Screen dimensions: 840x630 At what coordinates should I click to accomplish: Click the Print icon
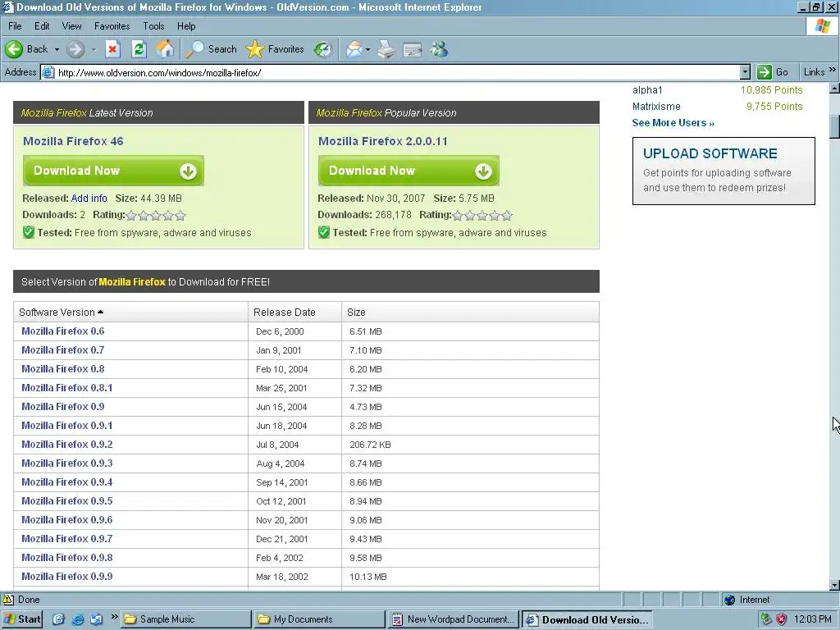pos(386,49)
